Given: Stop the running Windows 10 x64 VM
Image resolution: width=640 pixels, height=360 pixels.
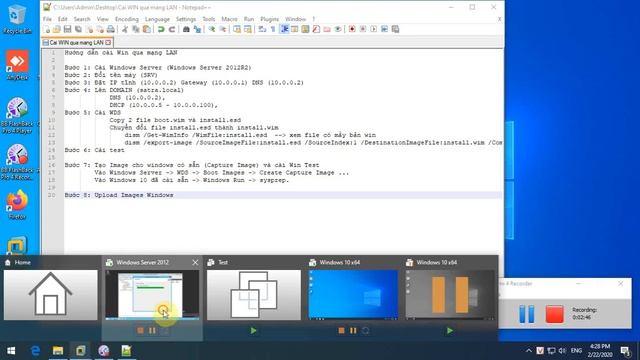Looking at the screenshot, I should click(x=341, y=331).
